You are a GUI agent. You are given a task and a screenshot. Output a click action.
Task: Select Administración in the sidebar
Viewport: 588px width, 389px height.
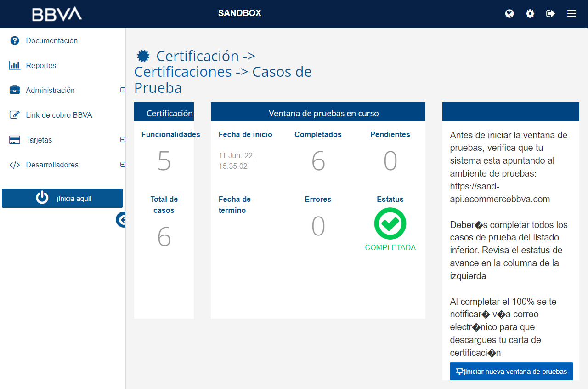coord(50,90)
